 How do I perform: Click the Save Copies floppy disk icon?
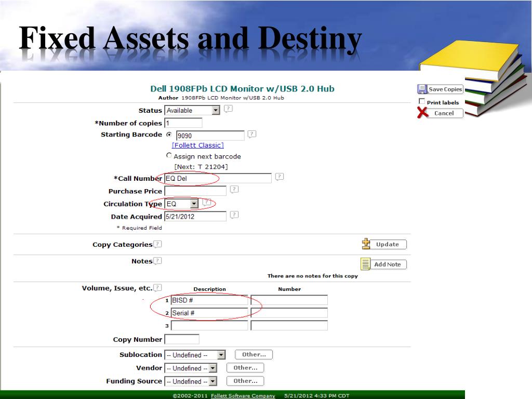pos(422,89)
